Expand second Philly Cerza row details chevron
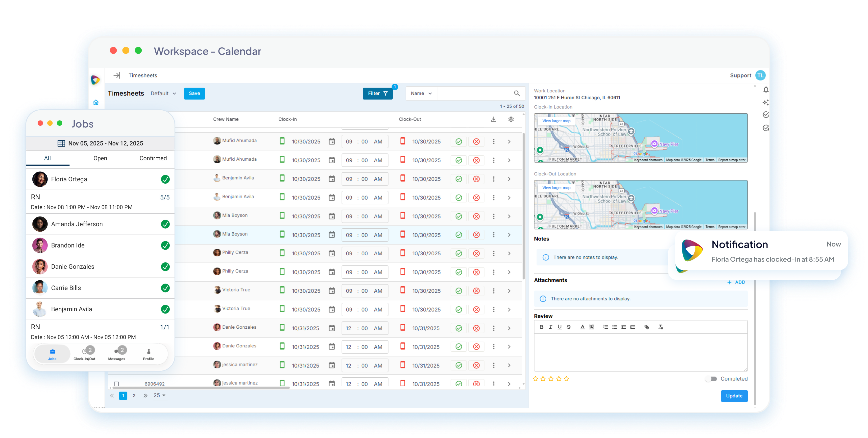Image resolution: width=868 pixels, height=438 pixels. pos(509,272)
